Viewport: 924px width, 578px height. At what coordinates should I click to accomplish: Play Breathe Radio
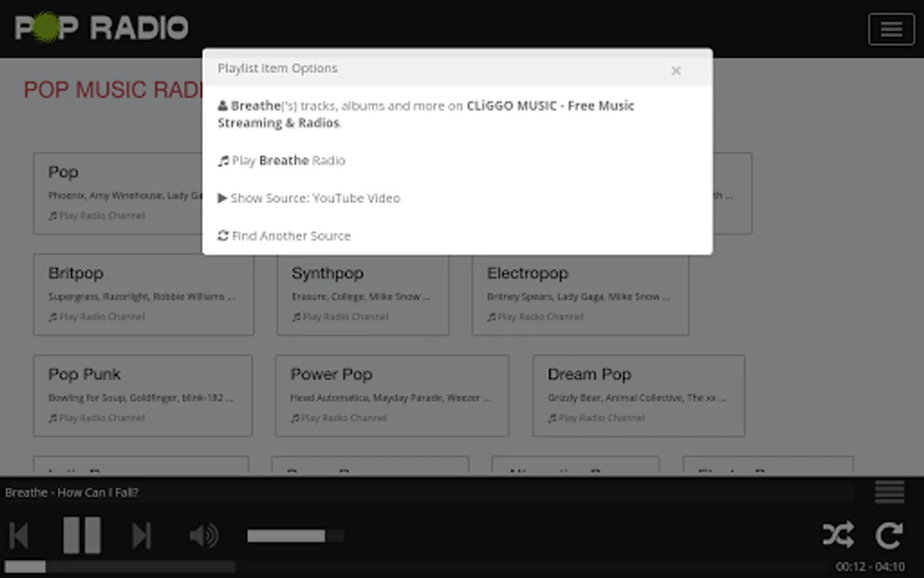282,161
